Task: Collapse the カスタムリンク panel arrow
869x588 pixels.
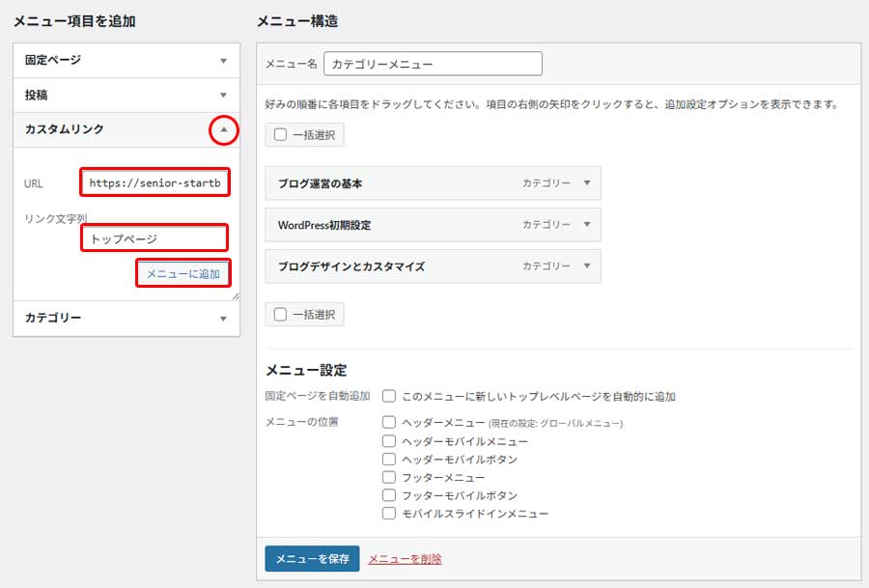Action: (x=224, y=129)
